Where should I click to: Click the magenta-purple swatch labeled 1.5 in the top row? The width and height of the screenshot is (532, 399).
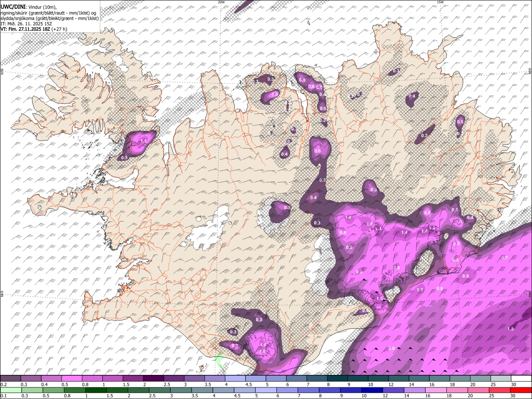pyautogui.click(x=133, y=379)
